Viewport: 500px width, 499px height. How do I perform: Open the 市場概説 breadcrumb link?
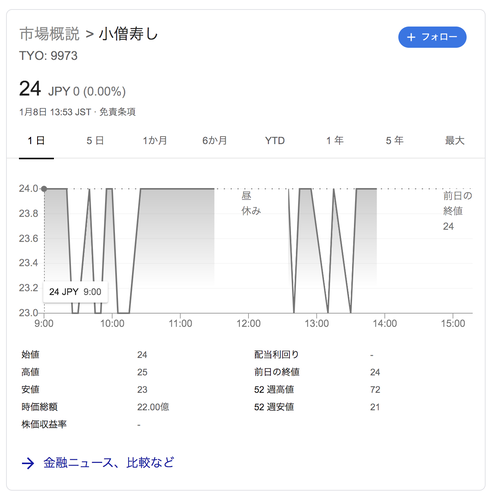49,34
